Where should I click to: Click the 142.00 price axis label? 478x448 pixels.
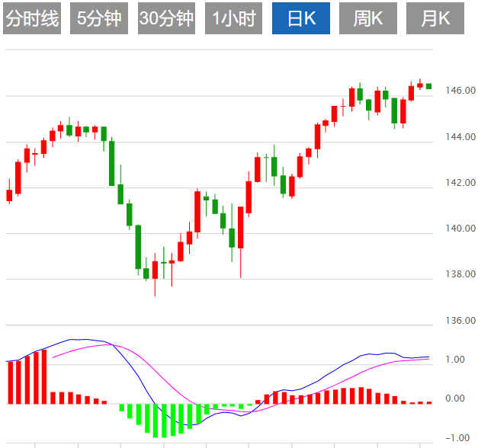460,183
